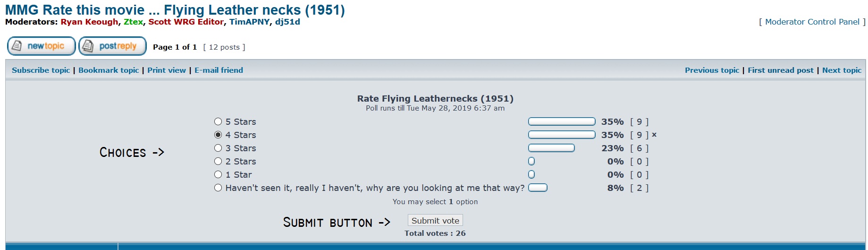
Task: Click the 5 Stars result progress bar
Action: pos(562,122)
